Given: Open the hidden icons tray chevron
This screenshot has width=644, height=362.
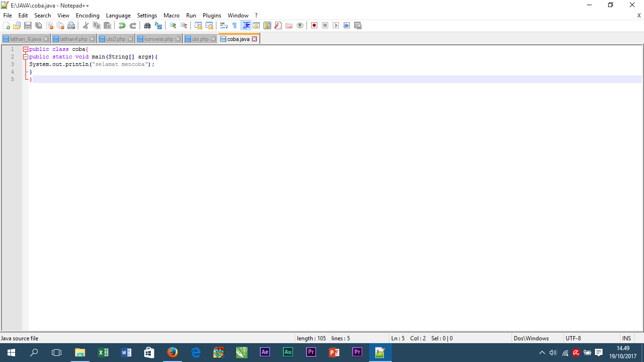Looking at the screenshot, I should pyautogui.click(x=542, y=352).
